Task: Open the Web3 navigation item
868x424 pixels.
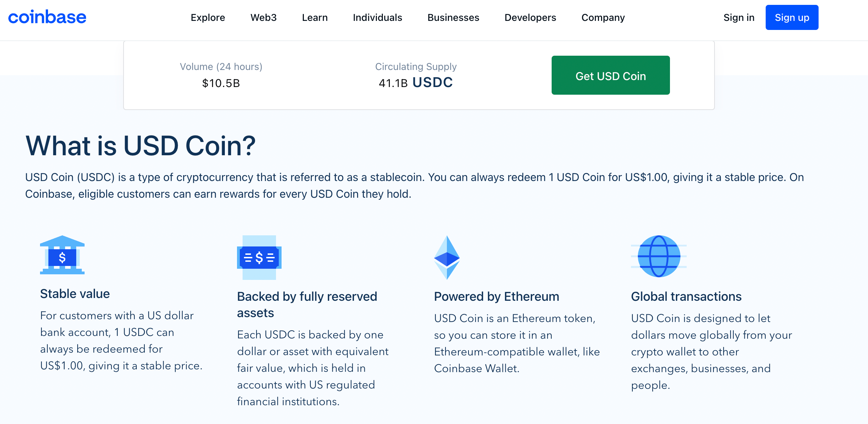Action: pos(263,17)
